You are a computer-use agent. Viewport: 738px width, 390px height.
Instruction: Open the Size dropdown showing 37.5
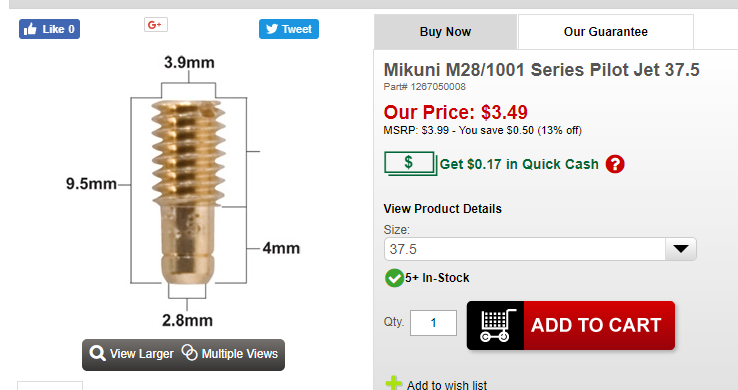pyautogui.click(x=540, y=249)
